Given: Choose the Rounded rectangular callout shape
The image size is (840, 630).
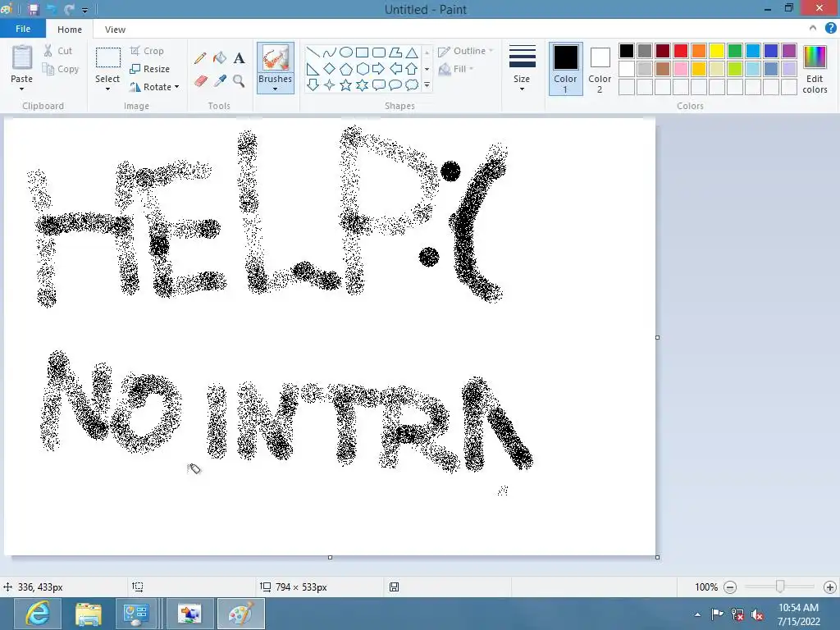Looking at the screenshot, I should point(379,84).
